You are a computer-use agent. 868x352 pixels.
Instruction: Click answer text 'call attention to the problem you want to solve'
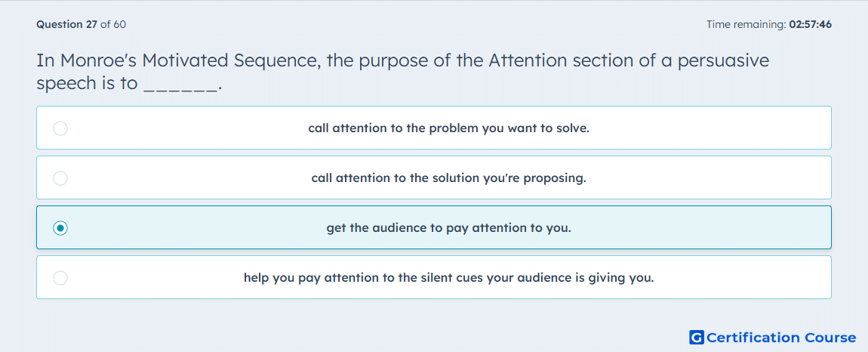coord(449,128)
